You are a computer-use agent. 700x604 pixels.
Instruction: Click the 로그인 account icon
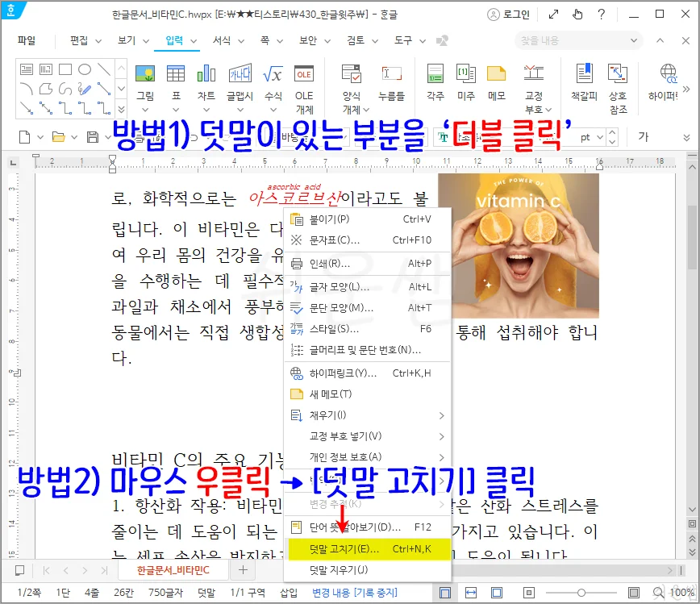[494, 15]
